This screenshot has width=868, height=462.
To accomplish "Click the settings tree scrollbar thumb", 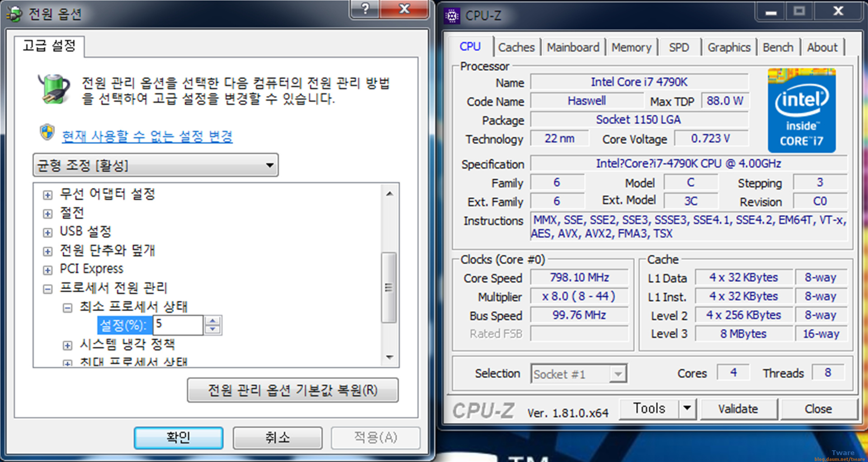I will [x=389, y=288].
